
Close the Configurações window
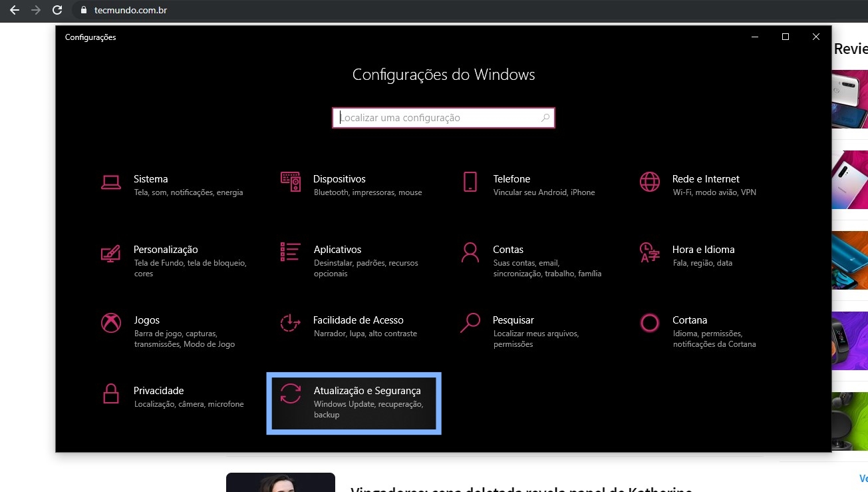(816, 37)
